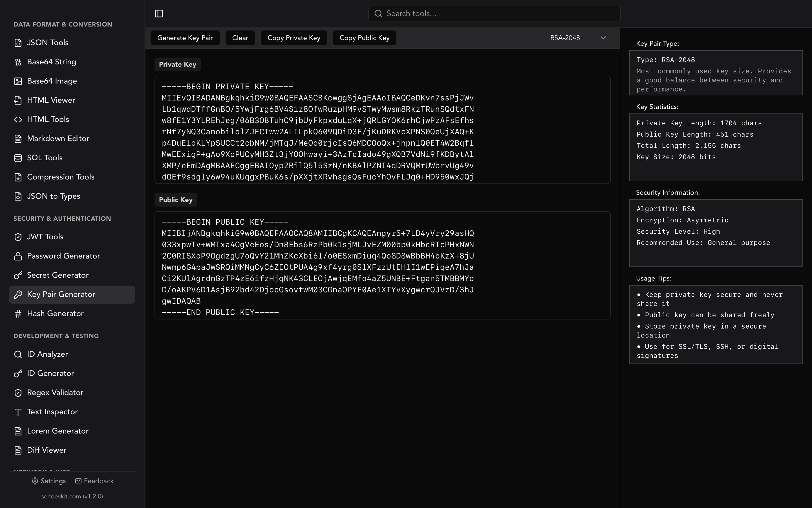The width and height of the screenshot is (812, 508).
Task: Click the JSON Tools sidebar icon
Action: click(18, 43)
